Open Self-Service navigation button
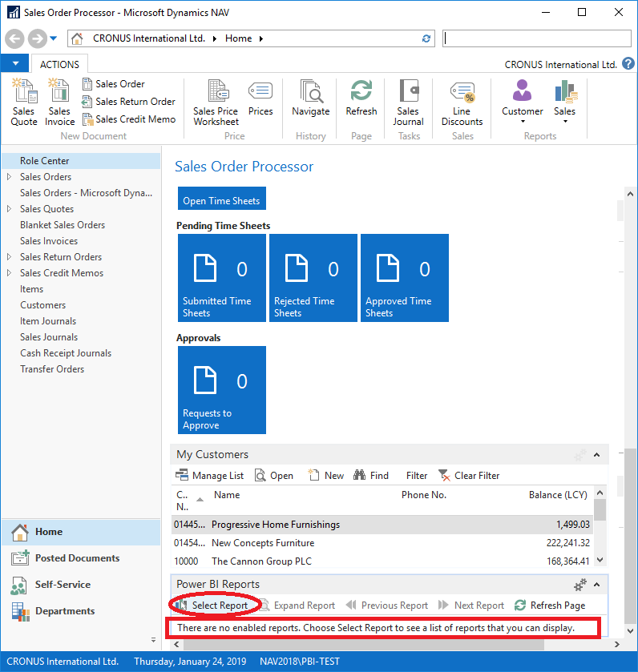638x672 pixels. (81, 585)
